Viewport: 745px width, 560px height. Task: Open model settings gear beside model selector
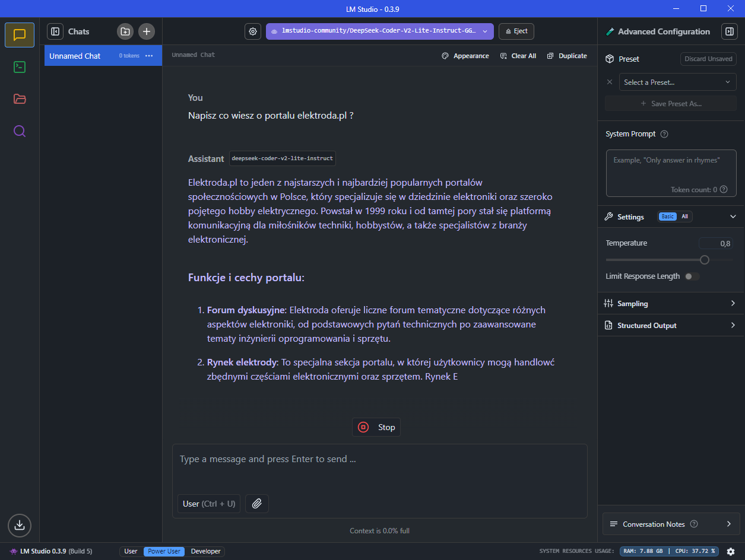pos(253,31)
